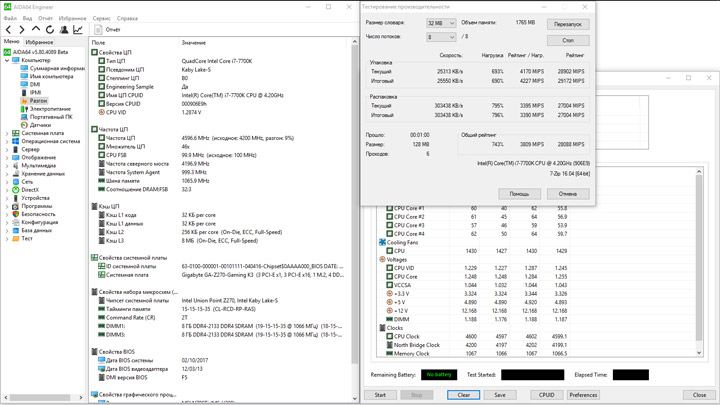Click Перезапуск in benchmark dialog
This screenshot has height=405, width=720.
(568, 24)
